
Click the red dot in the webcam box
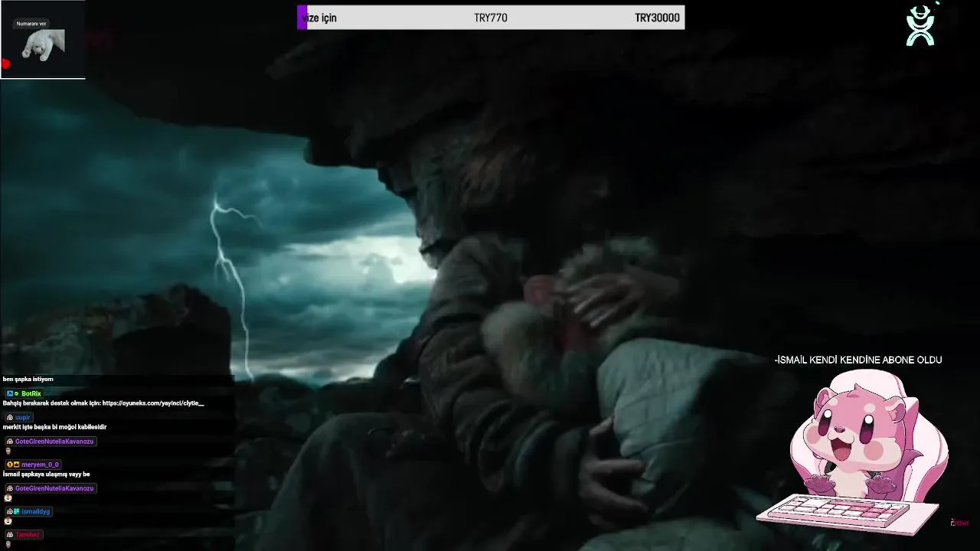tap(5, 64)
